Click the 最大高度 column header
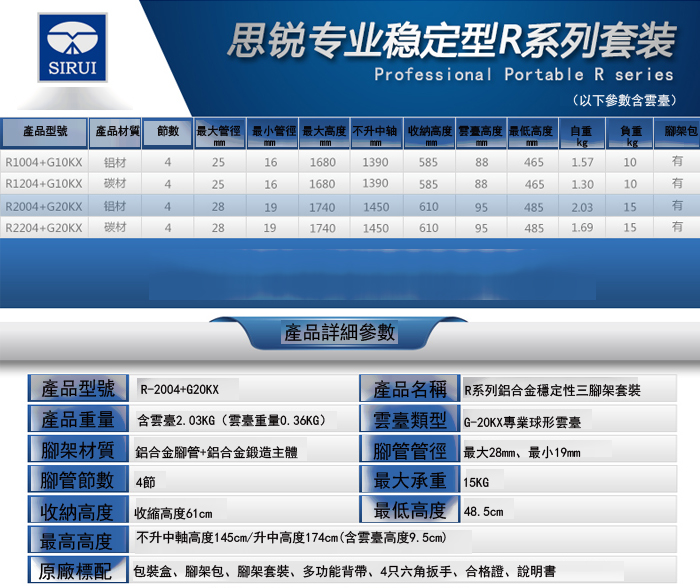 324,133
